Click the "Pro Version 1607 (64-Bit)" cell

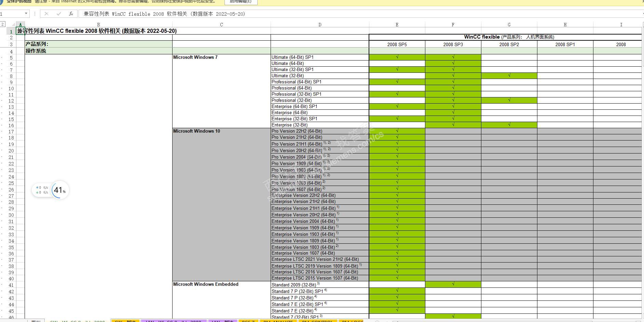click(x=320, y=189)
